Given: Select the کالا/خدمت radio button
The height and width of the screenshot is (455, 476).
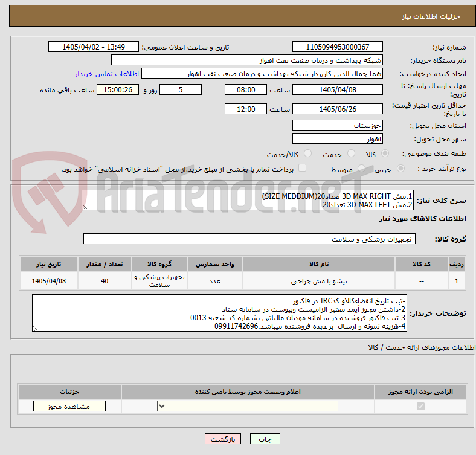Looking at the screenshot, I should (308, 153).
